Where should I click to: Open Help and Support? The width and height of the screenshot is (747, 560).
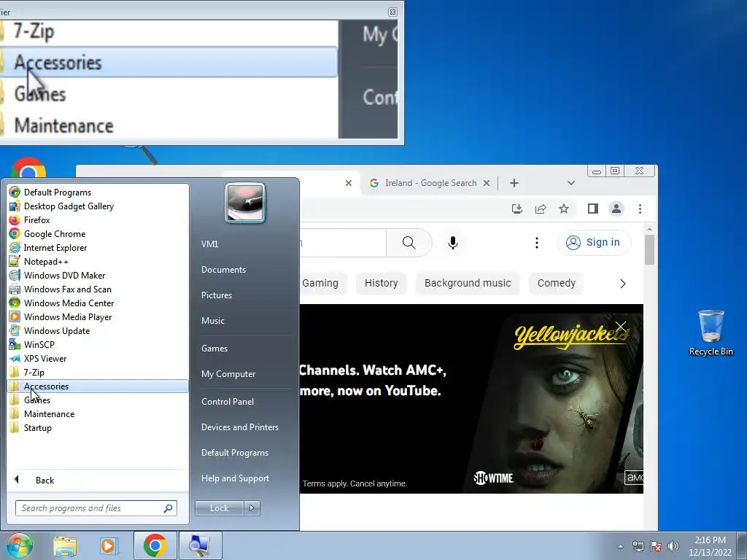235,478
